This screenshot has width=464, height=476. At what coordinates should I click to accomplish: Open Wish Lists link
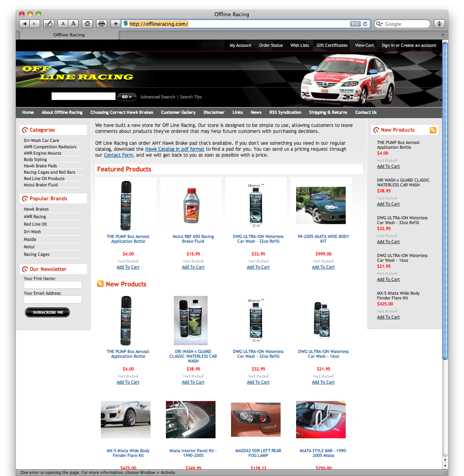(x=300, y=45)
